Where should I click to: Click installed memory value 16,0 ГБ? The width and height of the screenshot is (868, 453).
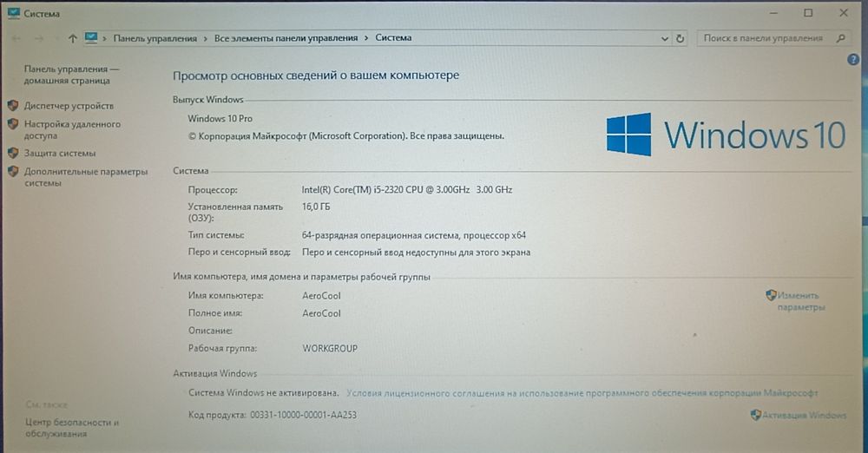tap(316, 207)
